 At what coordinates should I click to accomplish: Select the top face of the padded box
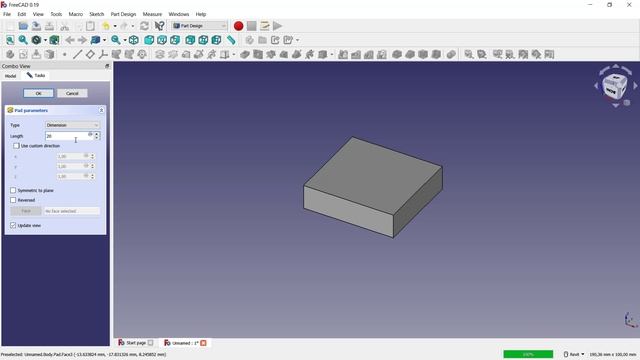[373, 175]
